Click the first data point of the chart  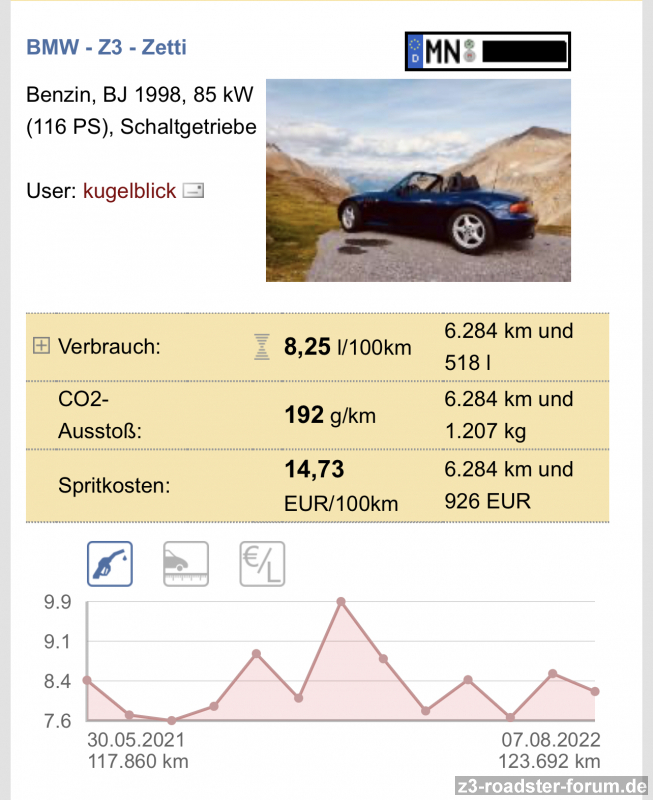pos(87,680)
